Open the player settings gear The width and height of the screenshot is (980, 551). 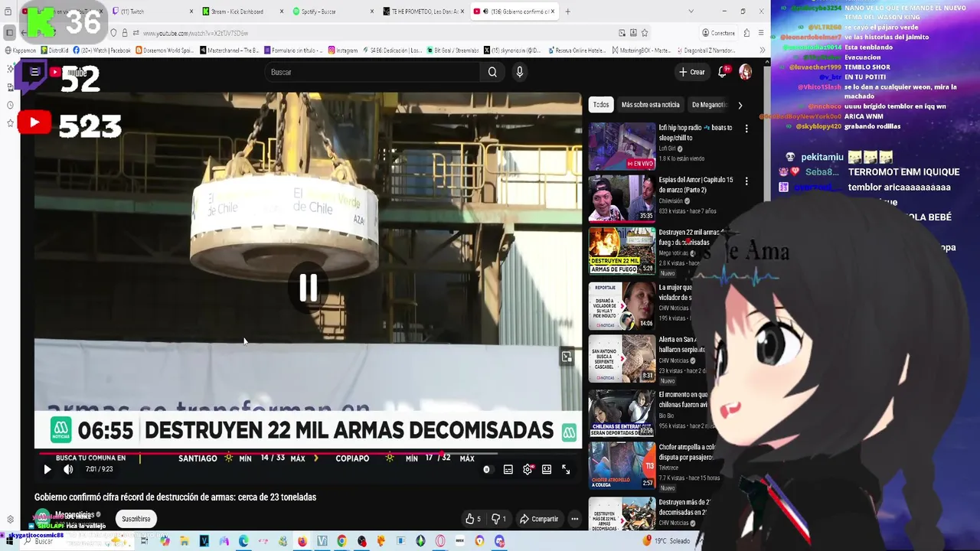[528, 469]
